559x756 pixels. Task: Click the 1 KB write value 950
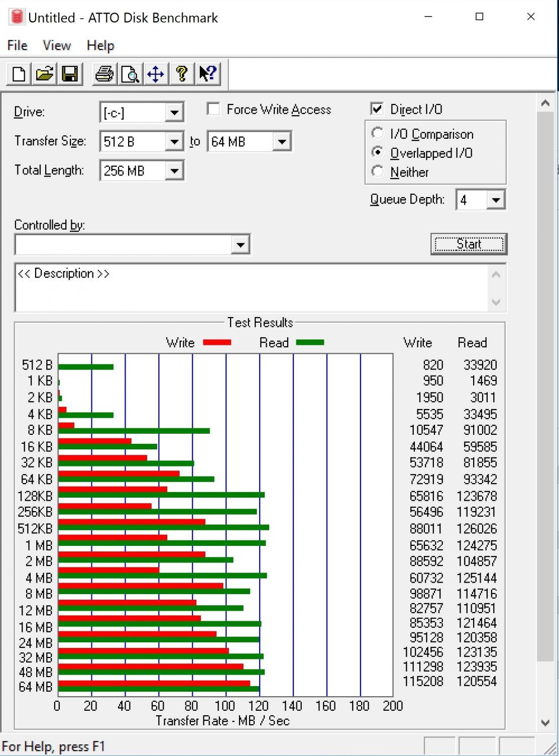coord(433,381)
